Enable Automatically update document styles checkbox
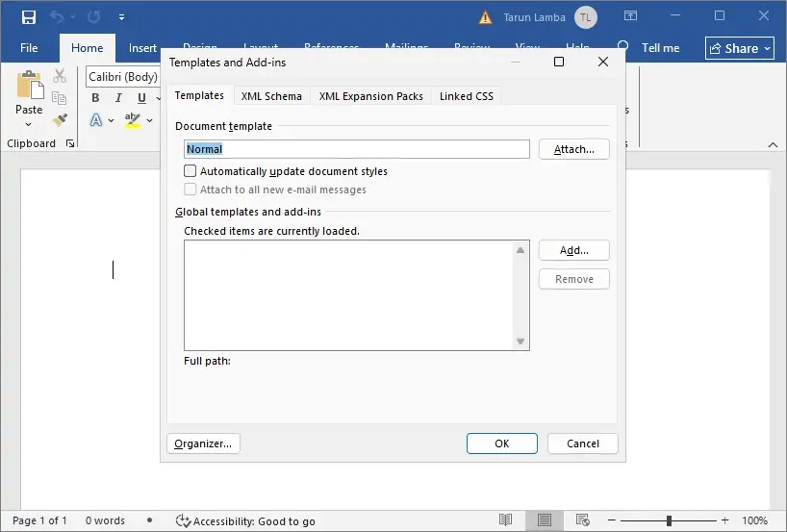 click(190, 171)
